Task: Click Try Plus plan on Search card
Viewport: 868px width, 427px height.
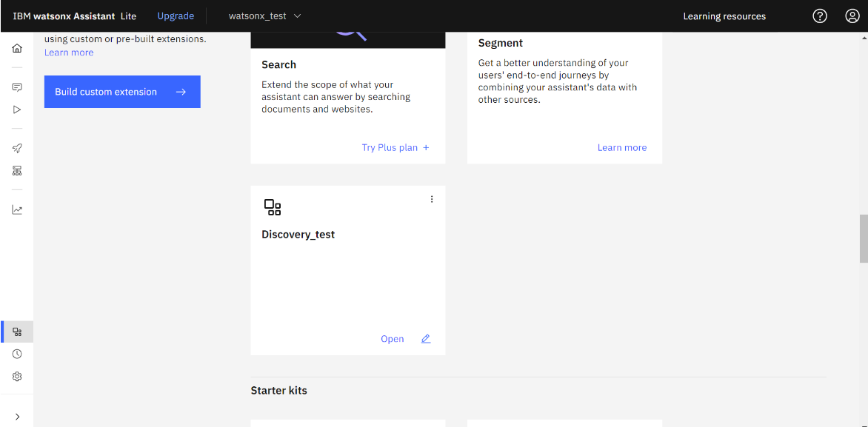Action: pyautogui.click(x=395, y=147)
